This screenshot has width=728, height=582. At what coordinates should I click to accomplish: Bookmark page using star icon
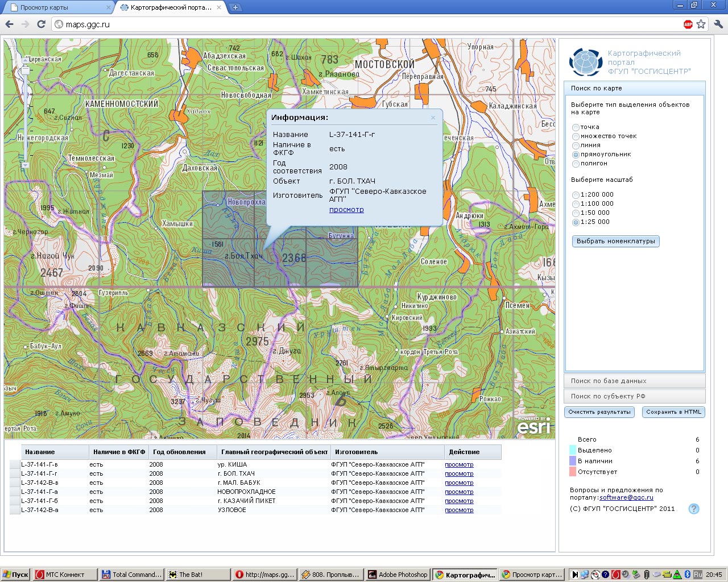coord(701,24)
